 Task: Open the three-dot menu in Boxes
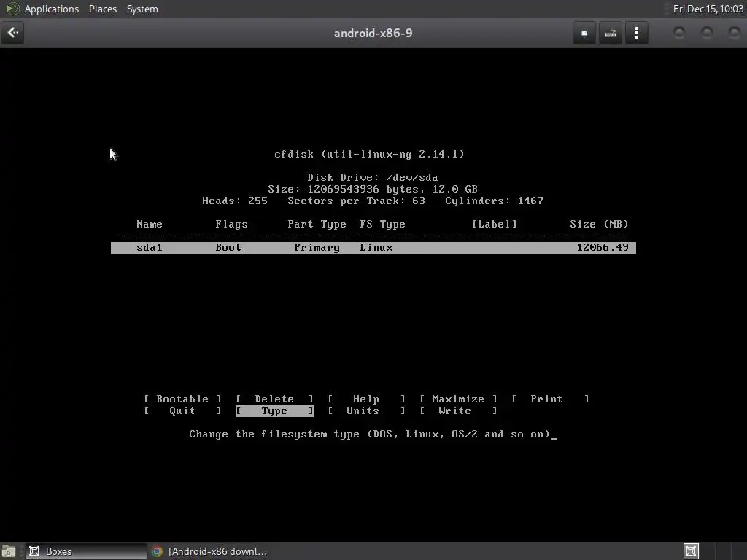(636, 34)
